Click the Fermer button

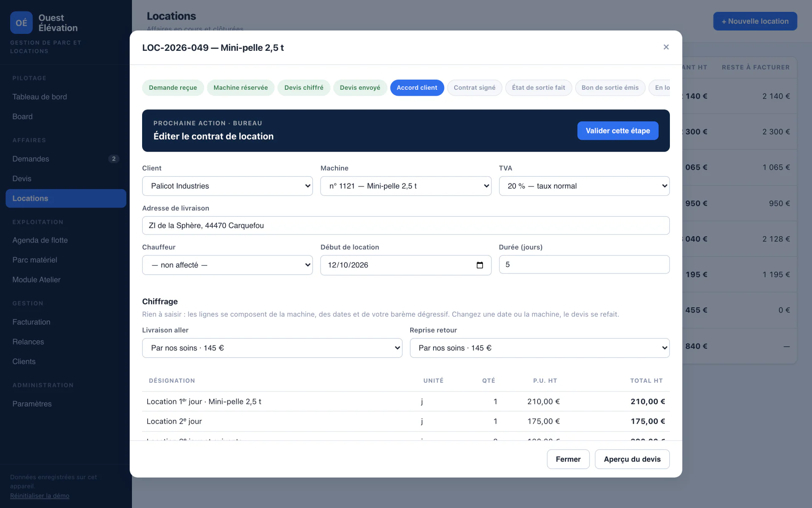coord(568,459)
